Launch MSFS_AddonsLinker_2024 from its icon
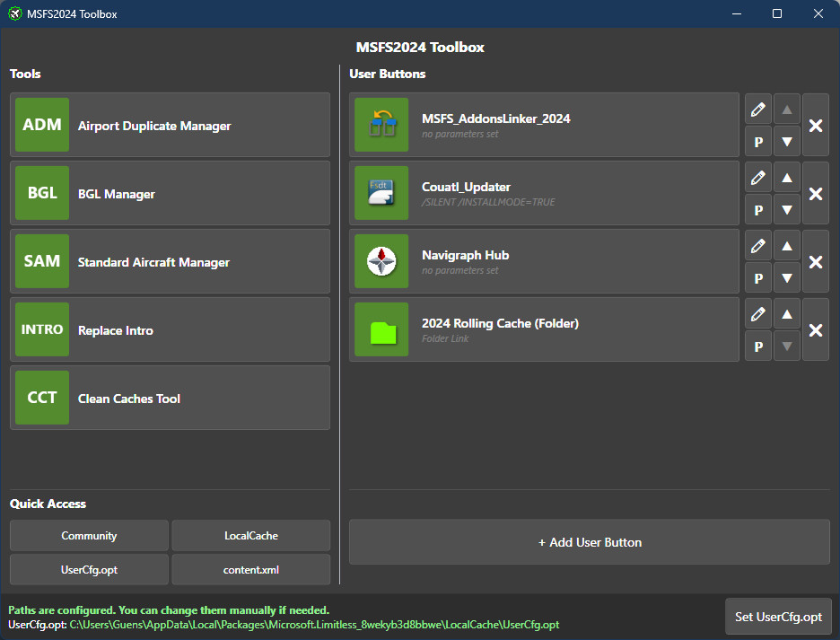Screen dimensions: 840x640 tap(381, 125)
